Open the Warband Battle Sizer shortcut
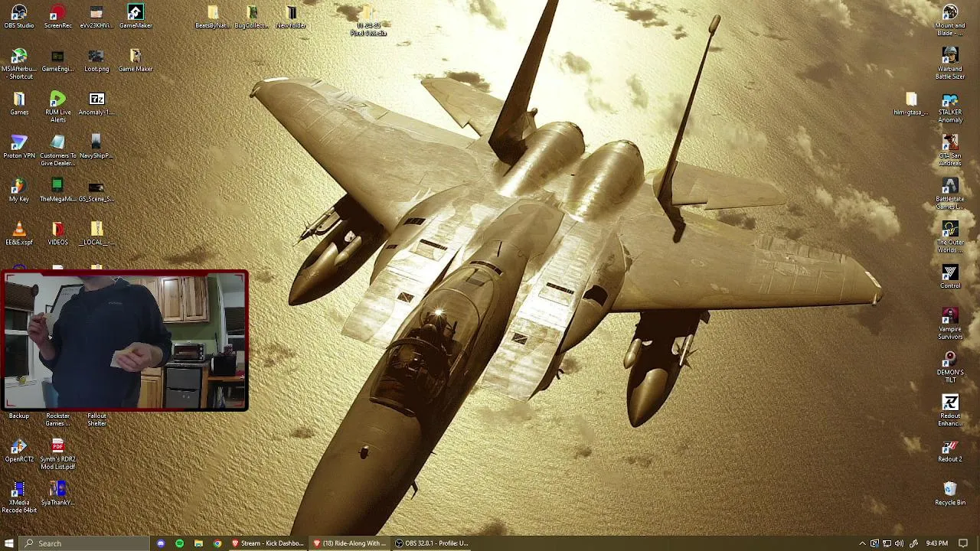Viewport: 980px width, 551px height. (950, 64)
